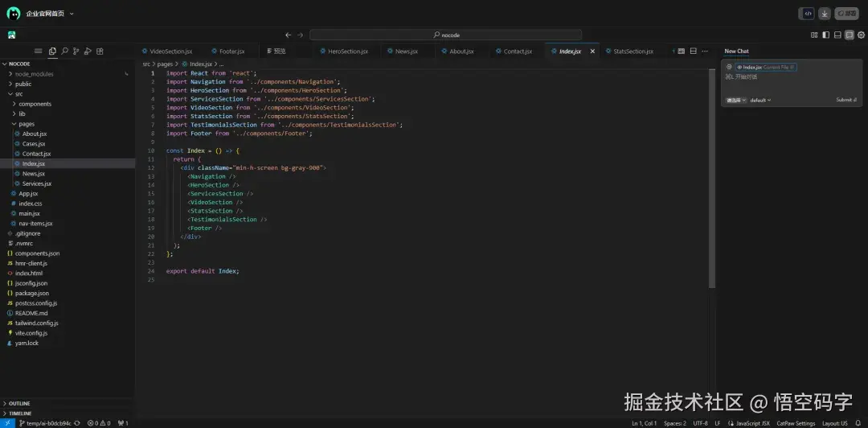Click the deploy button next to the download icon
Viewport: 868px width, 428px height.
coord(847,14)
